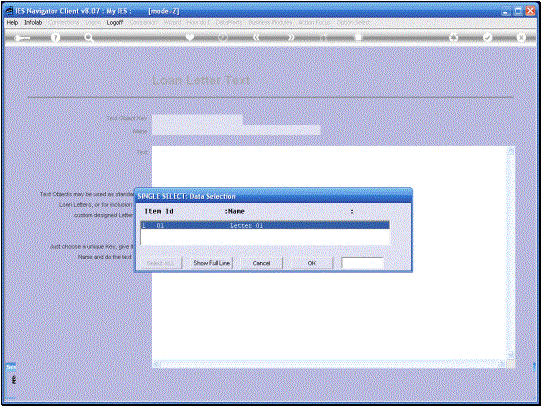Image resolution: width=541 pixels, height=406 pixels.
Task: Click the key icon in the toolbar
Action: click(22, 38)
